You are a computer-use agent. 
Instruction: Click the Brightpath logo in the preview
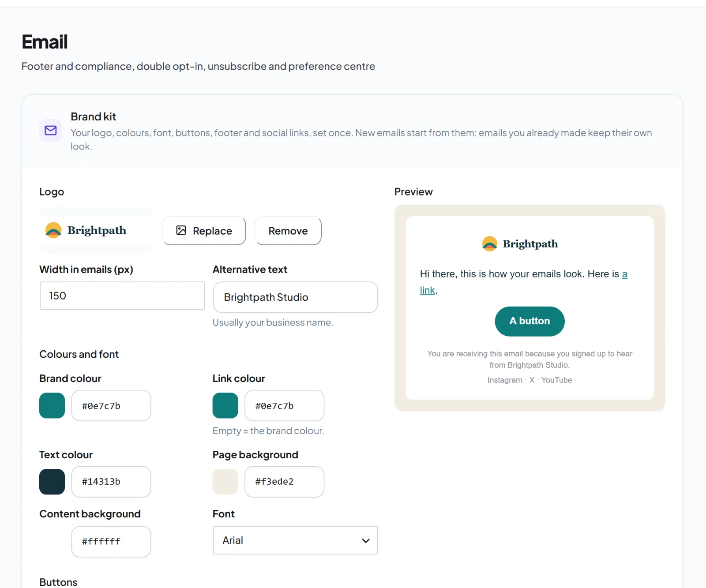(520, 244)
